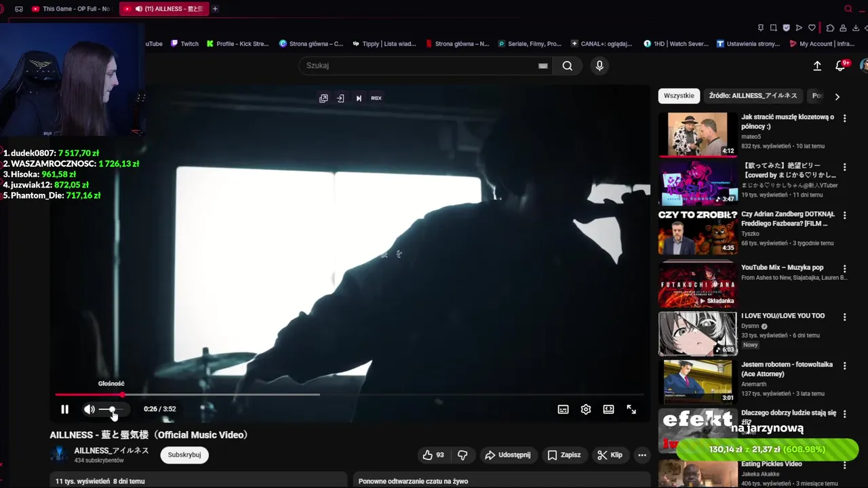Subscribe using the Subskrybuj button
The height and width of the screenshot is (488, 868).
point(184,455)
